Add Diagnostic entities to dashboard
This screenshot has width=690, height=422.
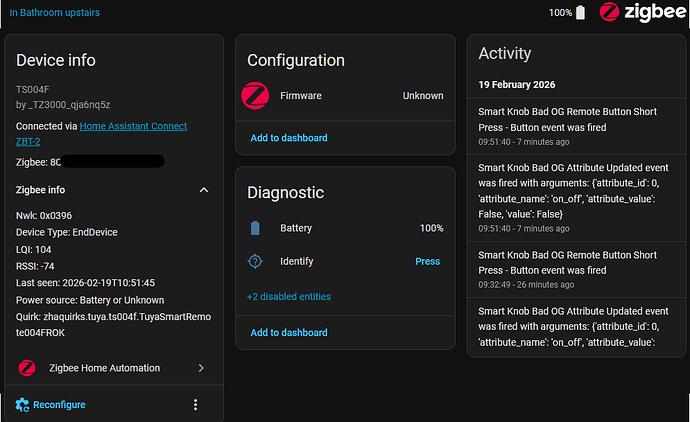[x=288, y=332]
